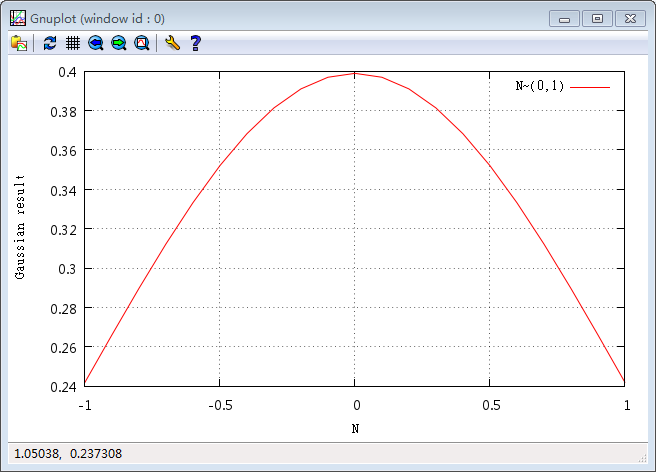656x472 pixels.
Task: Click the 0.32 y-axis tick label
Action: (64, 230)
